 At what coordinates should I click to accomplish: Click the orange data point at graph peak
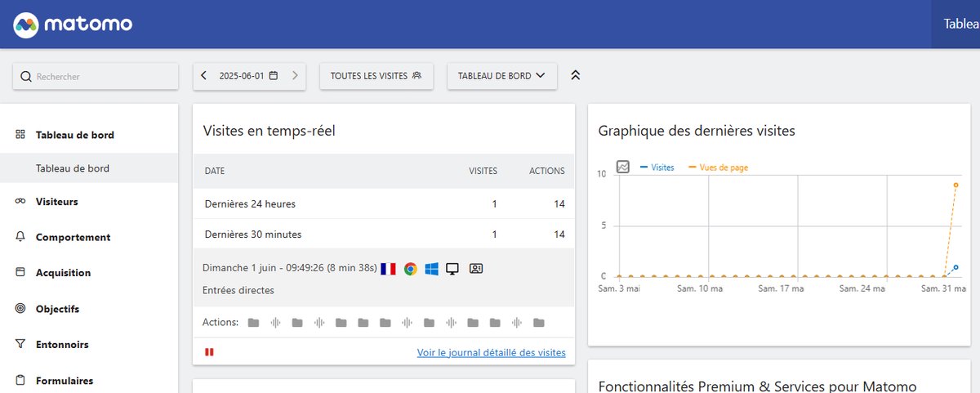pos(955,185)
